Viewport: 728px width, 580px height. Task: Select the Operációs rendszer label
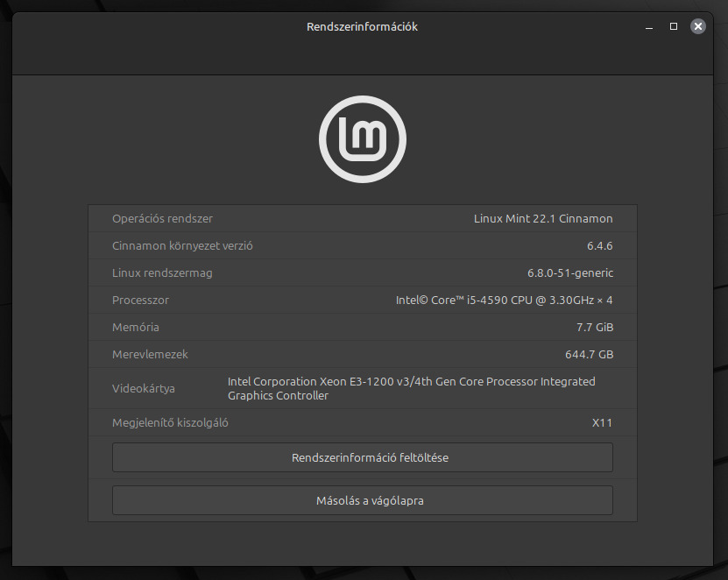[162, 219]
